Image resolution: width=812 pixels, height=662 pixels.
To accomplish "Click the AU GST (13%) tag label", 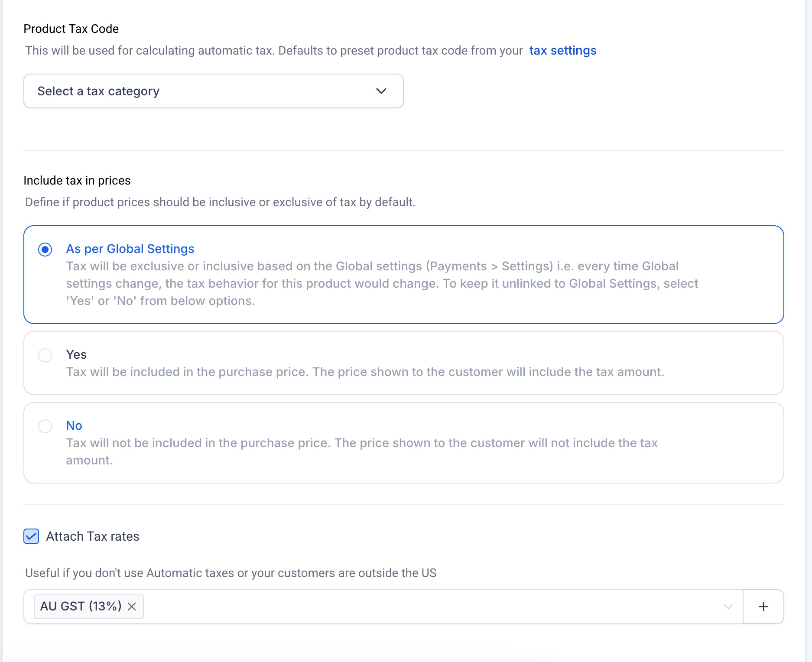I will 81,606.
